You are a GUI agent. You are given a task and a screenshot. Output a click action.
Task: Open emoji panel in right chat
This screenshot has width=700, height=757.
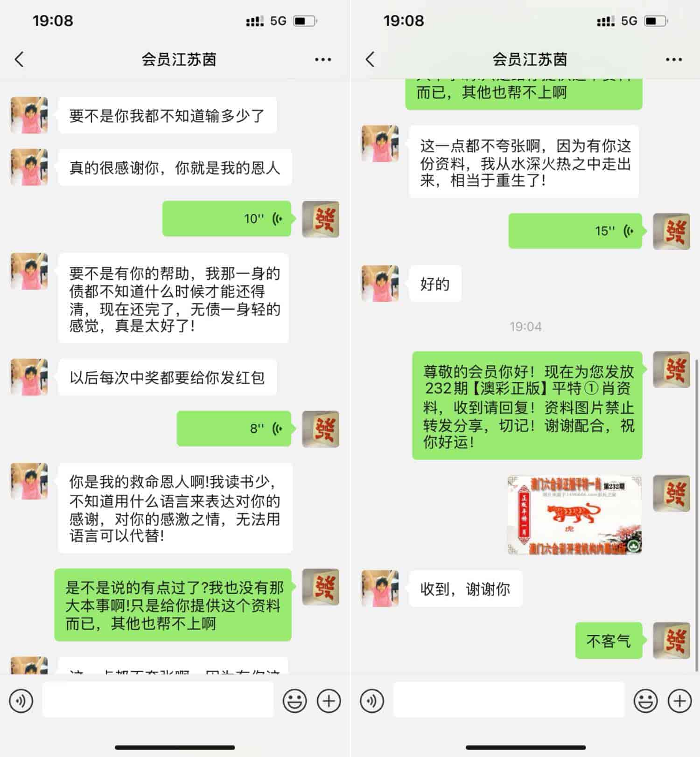click(x=646, y=701)
